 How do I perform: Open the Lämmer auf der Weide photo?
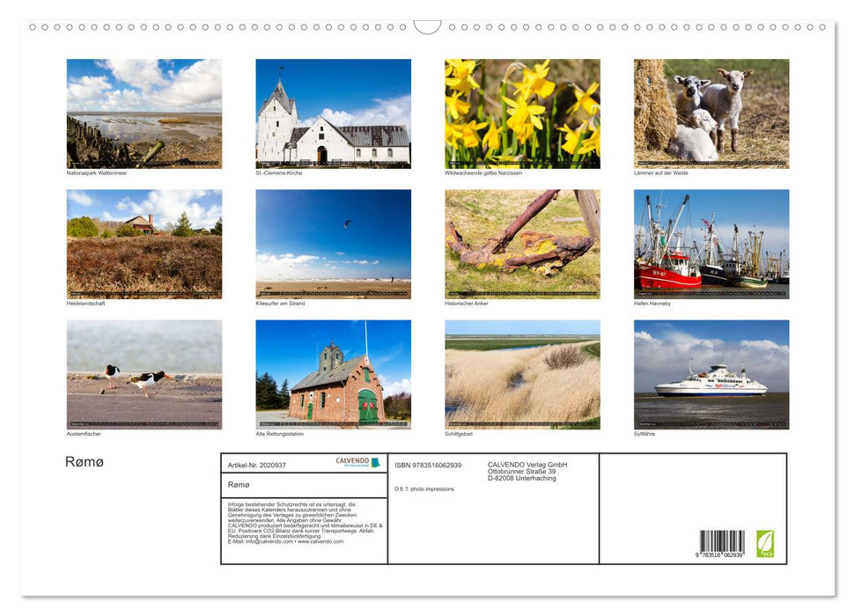(x=710, y=114)
